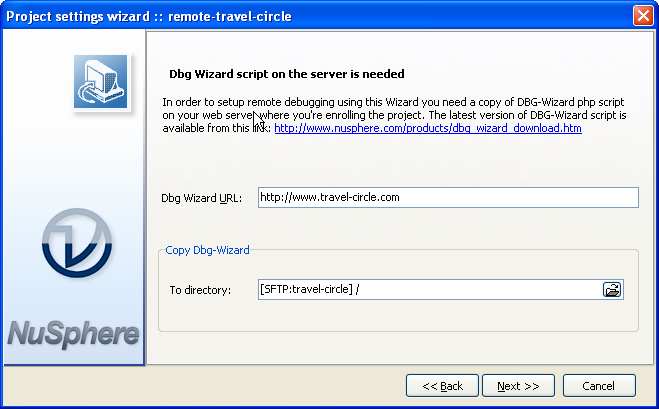
Task: Open the dbg_wizard_download.htm link
Action: click(428, 129)
